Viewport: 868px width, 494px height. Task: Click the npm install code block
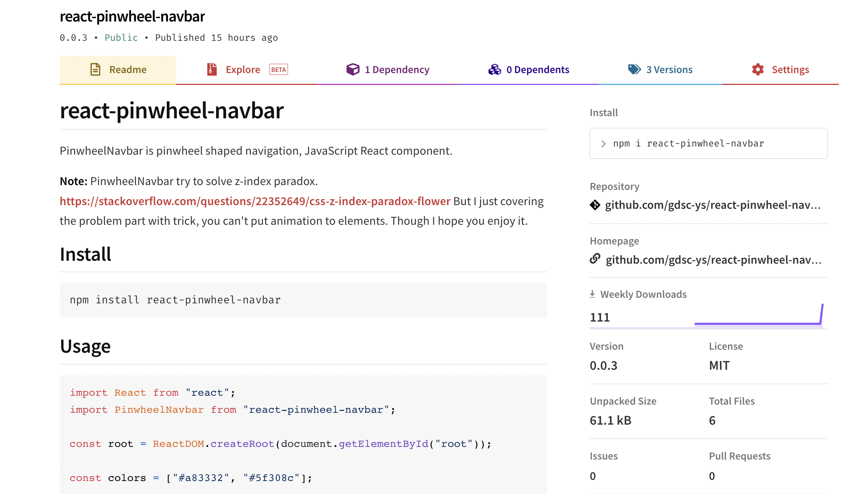(x=303, y=300)
